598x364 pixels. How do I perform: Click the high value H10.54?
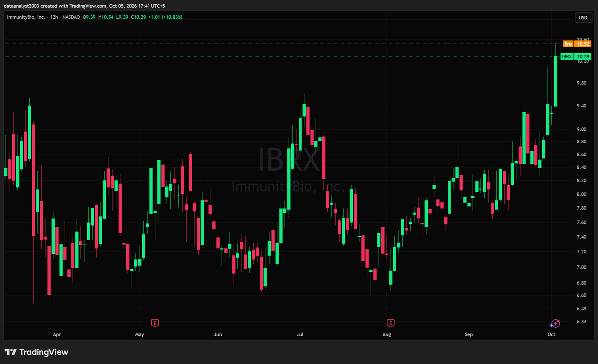(x=106, y=17)
